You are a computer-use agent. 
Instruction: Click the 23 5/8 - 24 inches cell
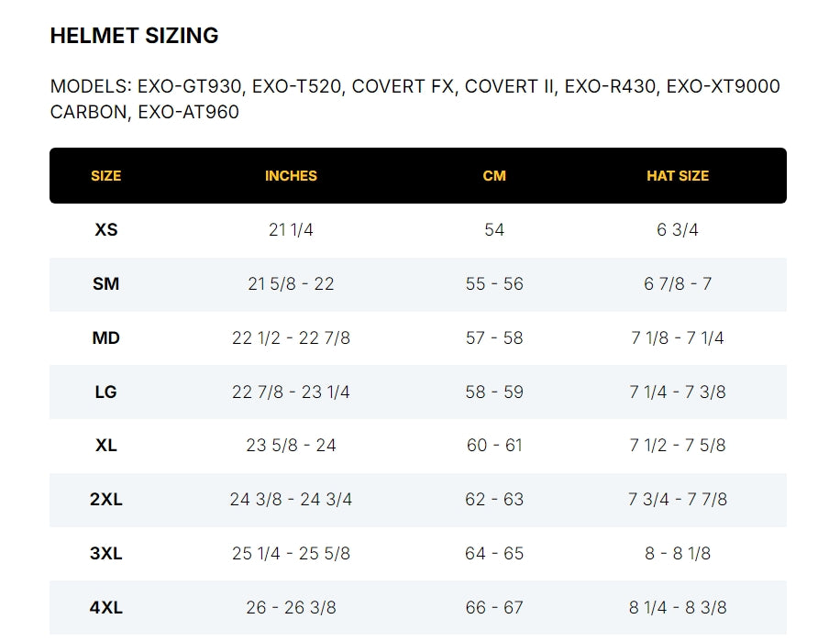[x=291, y=446]
